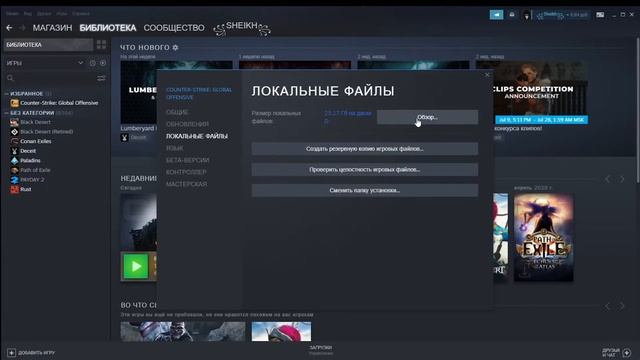Click the create backup of game files button
The image size is (640, 360).
(365, 149)
